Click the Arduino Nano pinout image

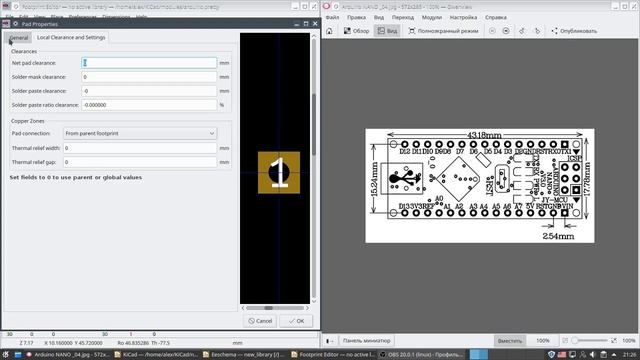(480, 186)
